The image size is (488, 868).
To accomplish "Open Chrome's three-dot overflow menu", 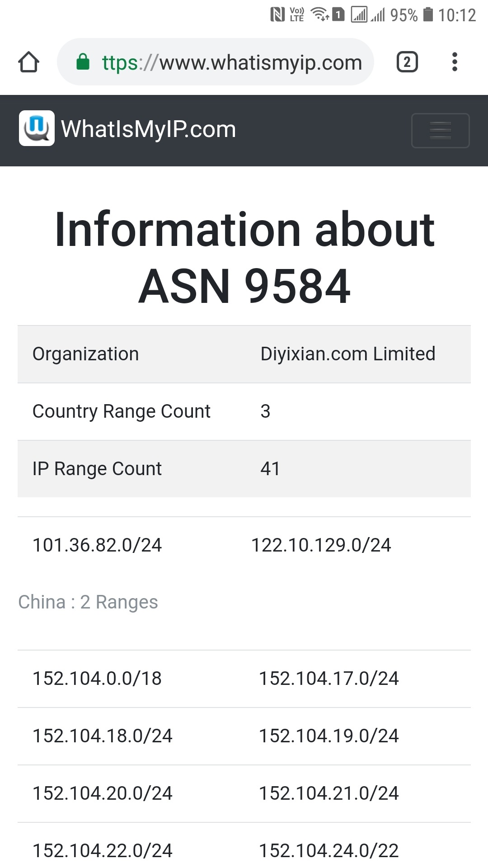I will click(x=455, y=62).
